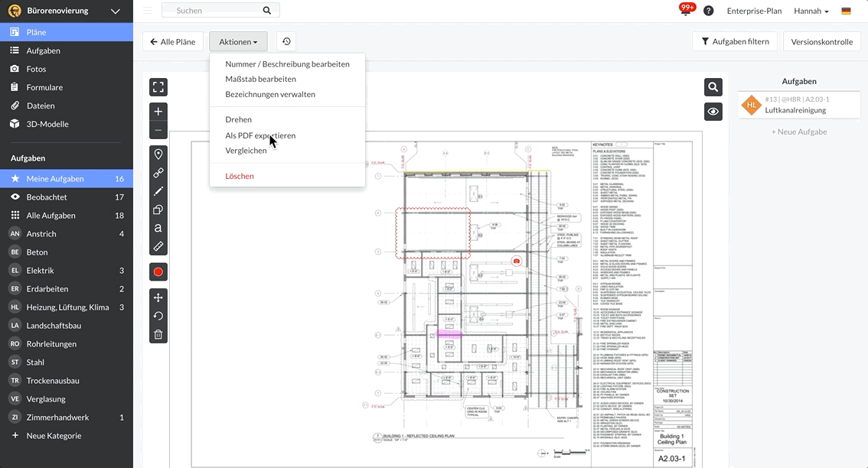Select the Elektrik category

click(x=67, y=270)
